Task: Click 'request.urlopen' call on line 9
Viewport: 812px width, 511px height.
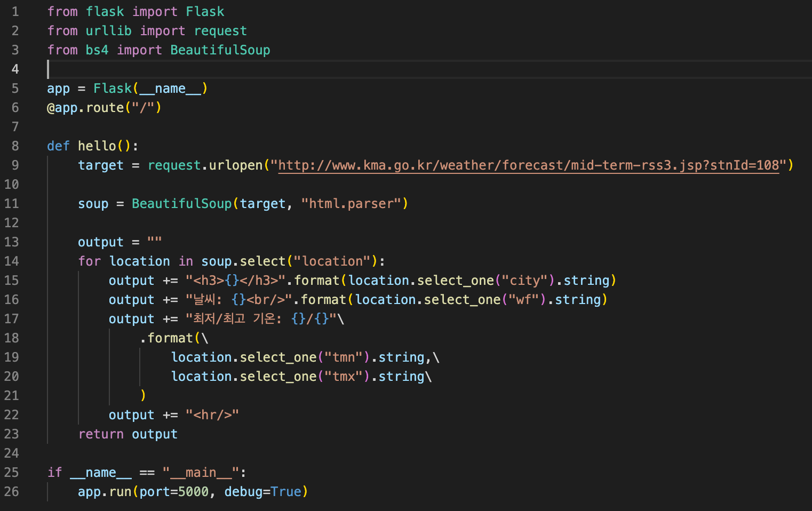Action: pyautogui.click(x=205, y=165)
